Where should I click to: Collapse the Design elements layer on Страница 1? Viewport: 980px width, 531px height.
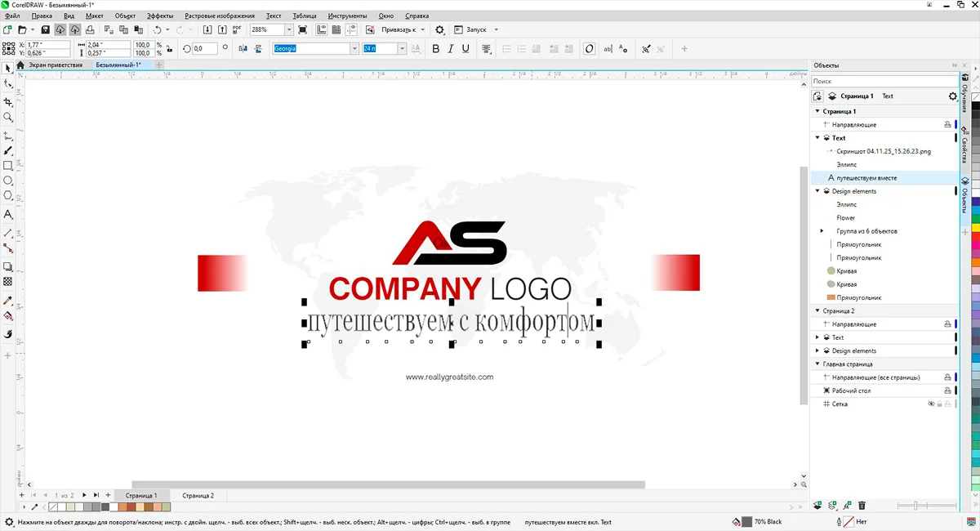click(x=817, y=191)
